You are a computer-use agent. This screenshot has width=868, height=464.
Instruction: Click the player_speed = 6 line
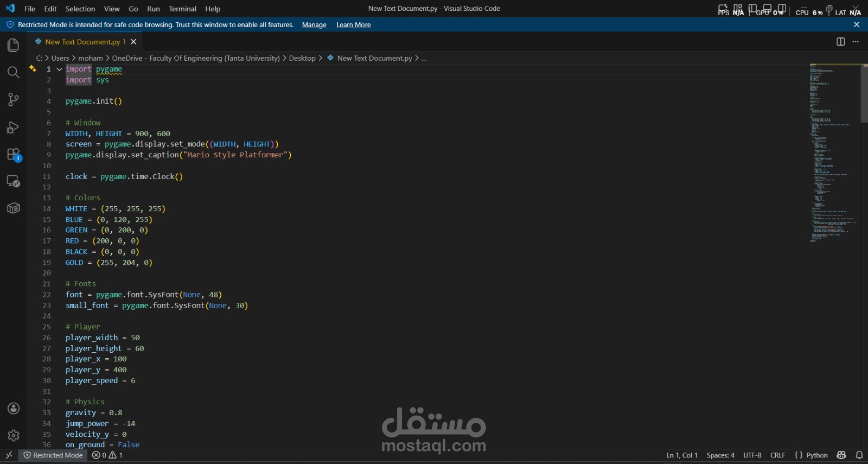(100, 381)
